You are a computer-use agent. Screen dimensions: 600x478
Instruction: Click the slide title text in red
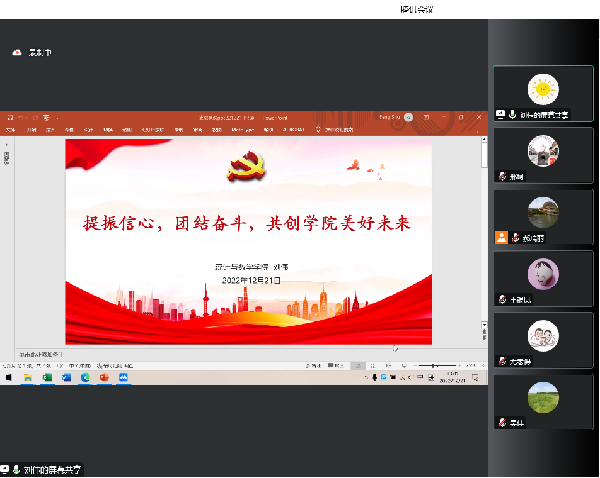tap(247, 224)
